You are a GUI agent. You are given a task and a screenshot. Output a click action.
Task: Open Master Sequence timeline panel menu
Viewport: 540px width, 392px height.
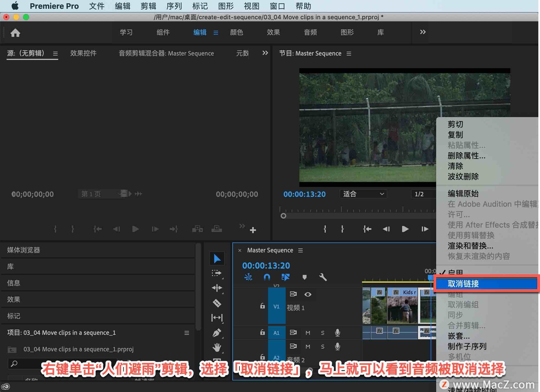pos(300,250)
